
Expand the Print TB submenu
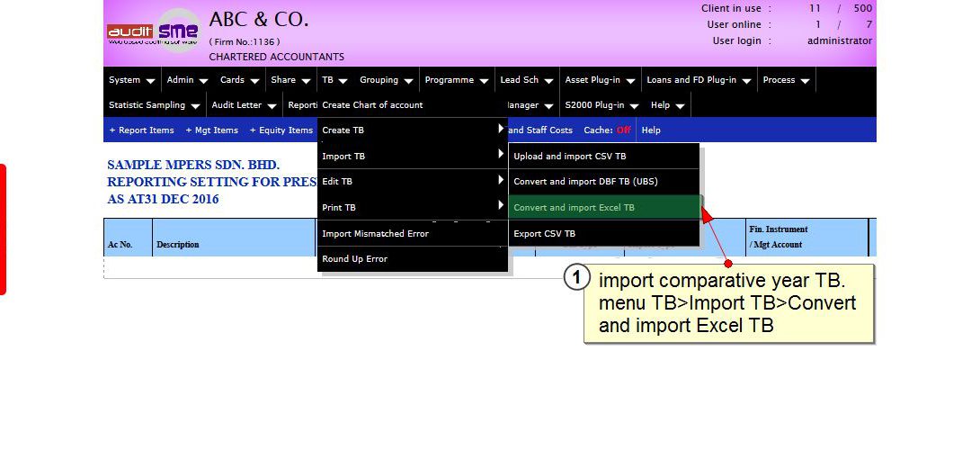pyautogui.click(x=412, y=208)
